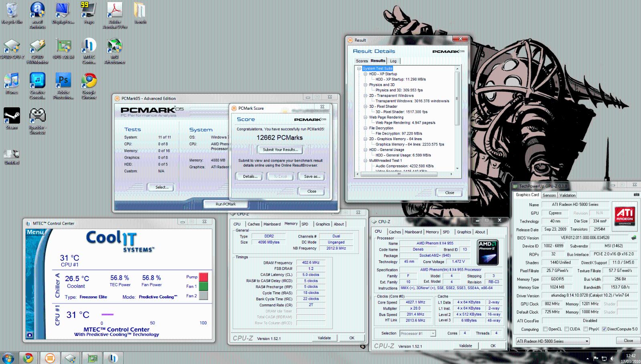This screenshot has height=364, width=641.
Task: Open the SPD tab in memory CPU-Z window
Action: click(305, 224)
